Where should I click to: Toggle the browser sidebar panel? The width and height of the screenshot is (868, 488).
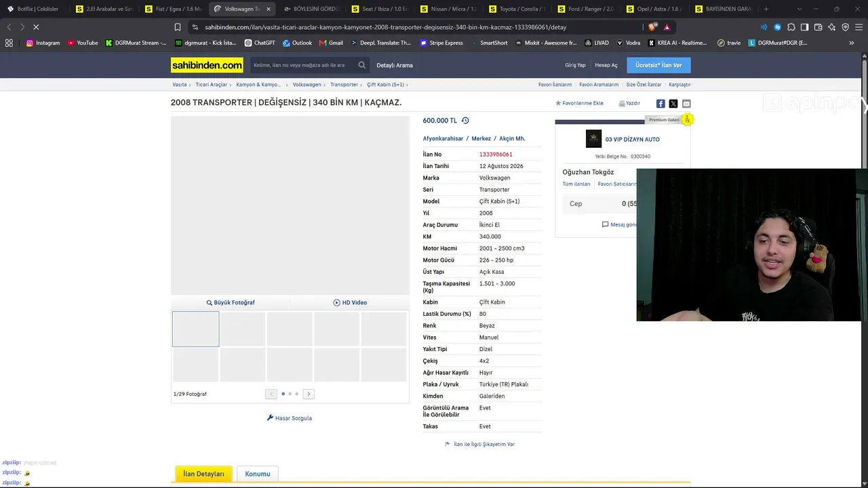pos(804,27)
